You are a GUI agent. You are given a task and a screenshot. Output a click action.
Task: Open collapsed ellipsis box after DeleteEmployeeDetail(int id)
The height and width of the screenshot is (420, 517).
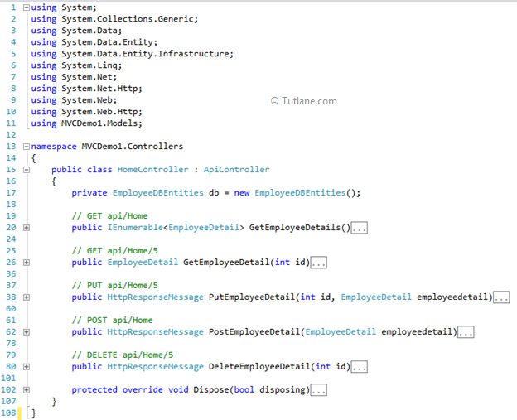point(359,367)
